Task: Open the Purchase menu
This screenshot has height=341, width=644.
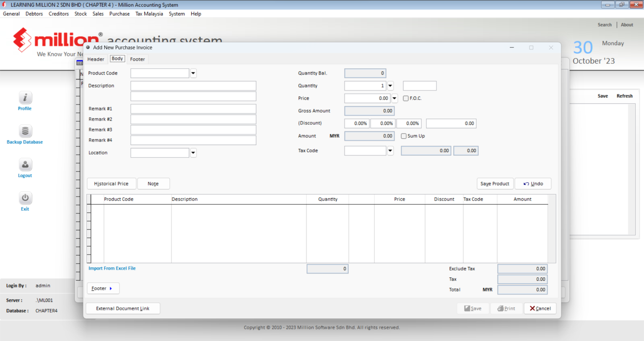Action: click(x=119, y=13)
